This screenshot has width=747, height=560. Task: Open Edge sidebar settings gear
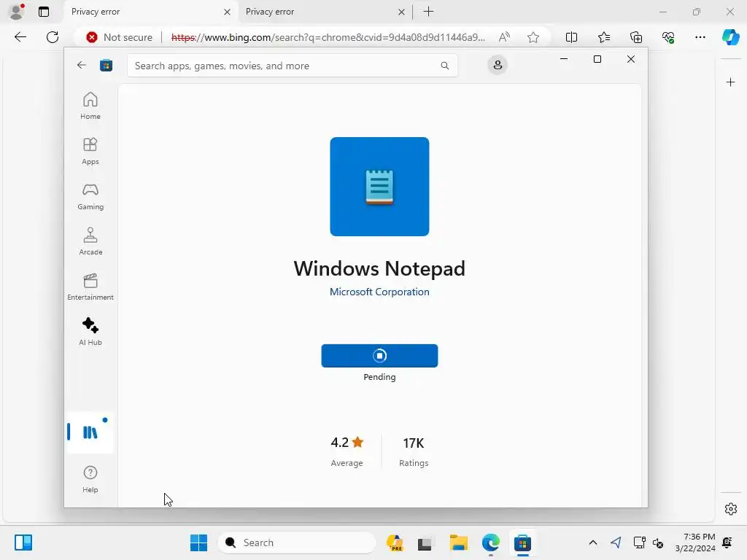[x=730, y=509]
